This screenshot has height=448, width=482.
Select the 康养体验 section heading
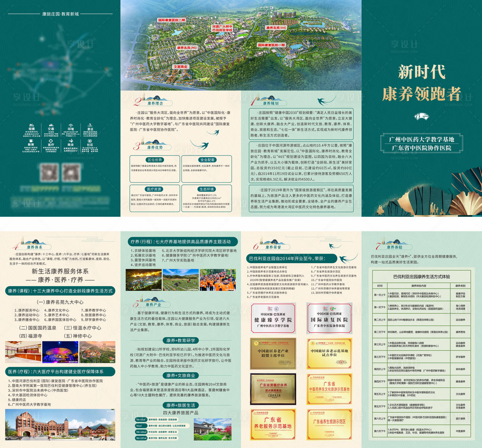pyautogui.click(x=394, y=247)
